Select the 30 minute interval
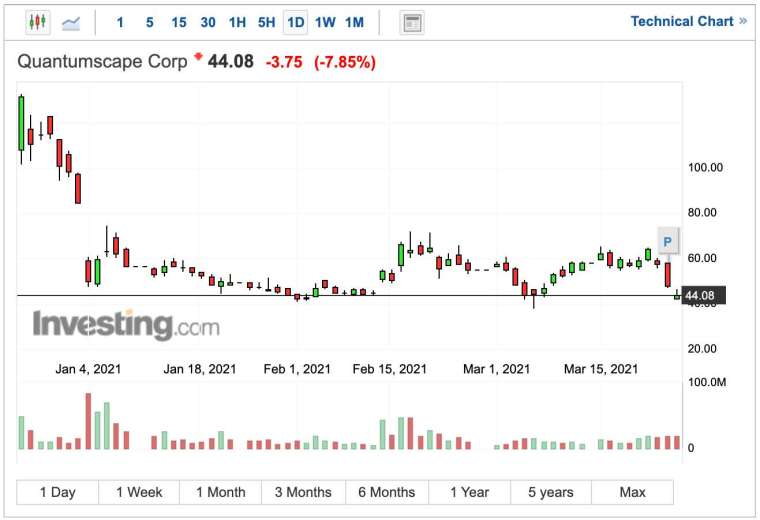The image size is (760, 520). [208, 22]
